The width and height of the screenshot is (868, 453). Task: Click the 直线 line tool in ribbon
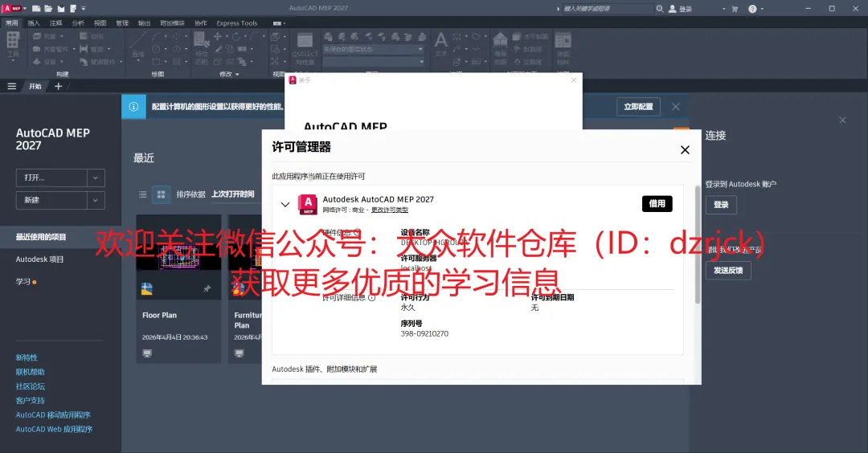coord(138,44)
